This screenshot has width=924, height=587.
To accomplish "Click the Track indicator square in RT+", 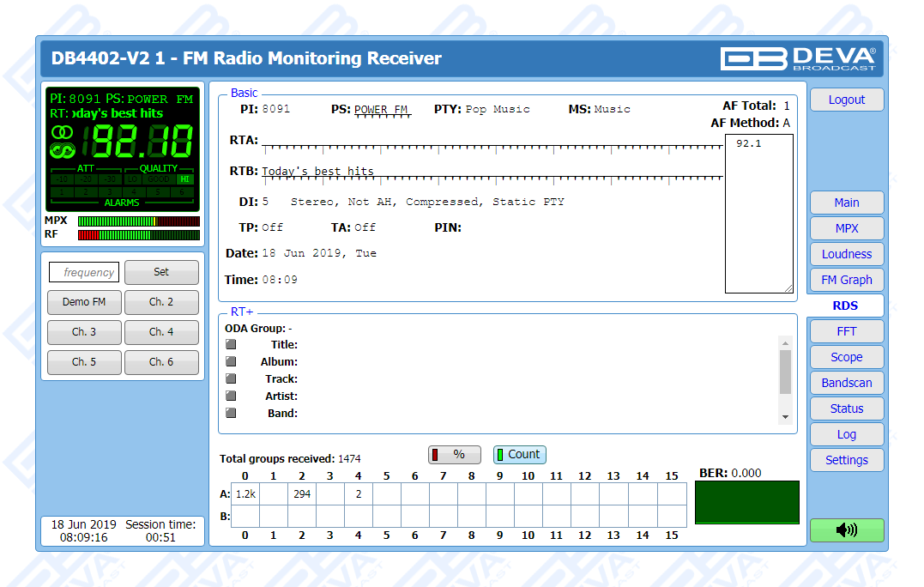I will coord(231,378).
